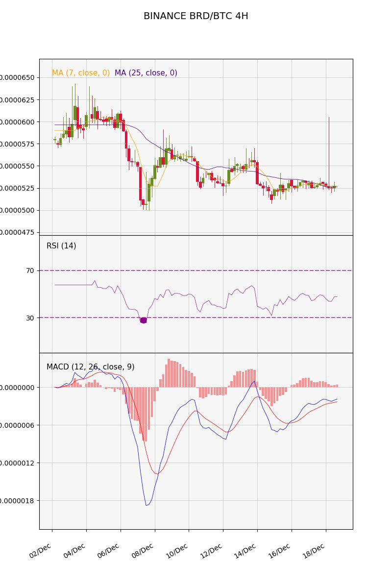Click the 14/Dec date axis label
The width and height of the screenshot is (392, 588).
tap(246, 551)
